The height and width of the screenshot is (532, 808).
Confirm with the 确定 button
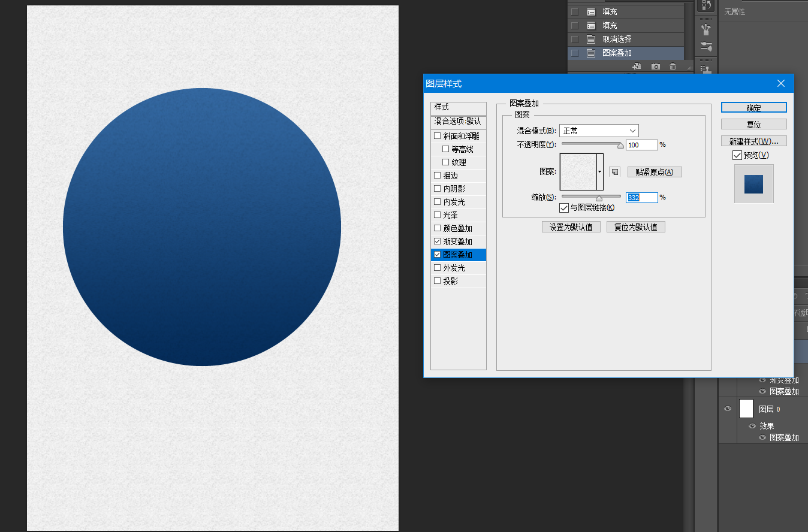click(754, 108)
